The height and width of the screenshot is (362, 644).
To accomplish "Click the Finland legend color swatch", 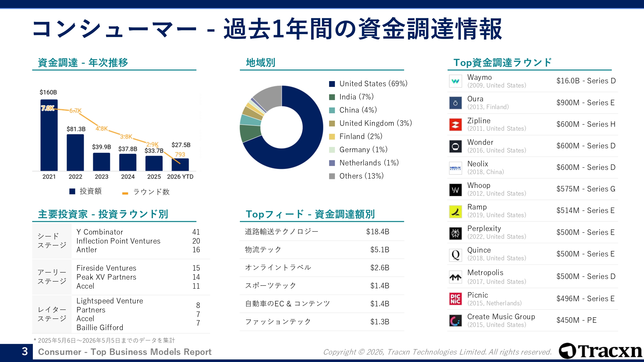I will 332,137.
